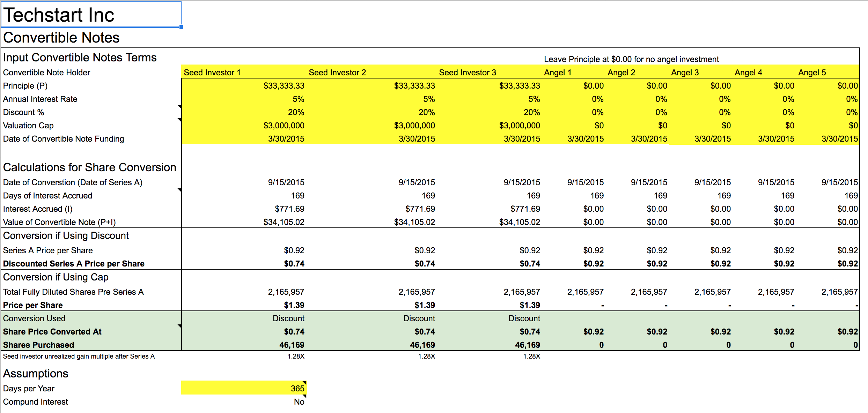Click the Conversion Used row label
This screenshot has height=413, width=868.
point(34,318)
